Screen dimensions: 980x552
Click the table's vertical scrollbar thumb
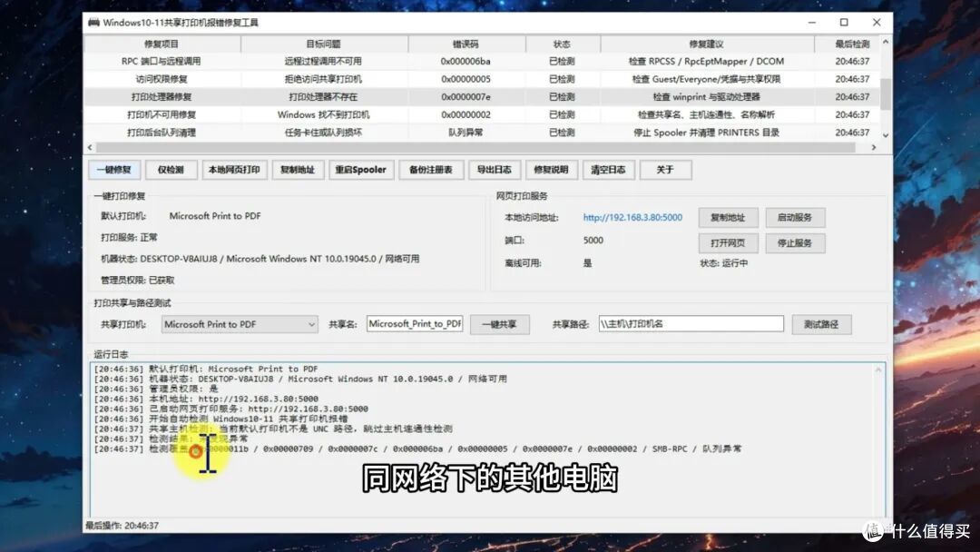(885, 94)
